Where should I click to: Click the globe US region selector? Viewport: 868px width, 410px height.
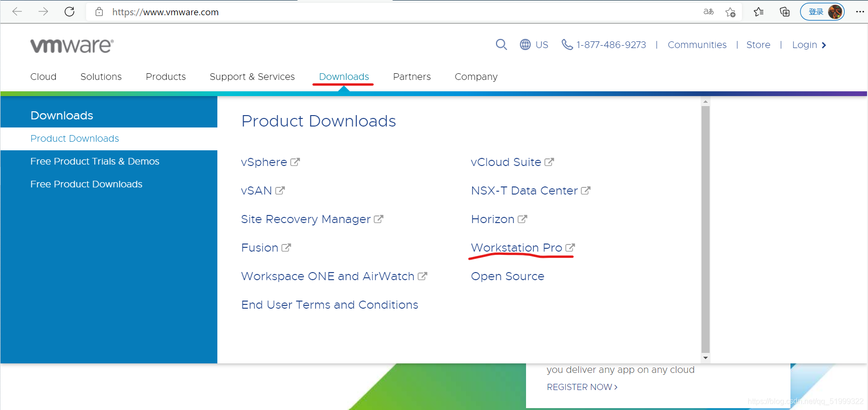click(x=534, y=45)
